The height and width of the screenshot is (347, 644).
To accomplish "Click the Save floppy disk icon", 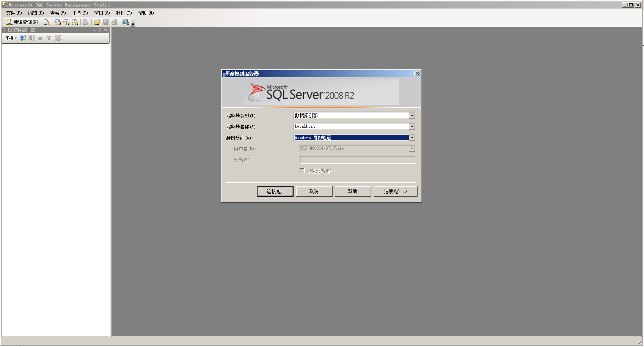I will [106, 22].
